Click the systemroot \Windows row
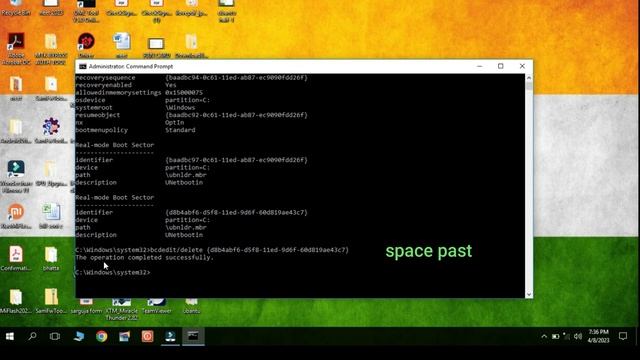 [x=135, y=108]
